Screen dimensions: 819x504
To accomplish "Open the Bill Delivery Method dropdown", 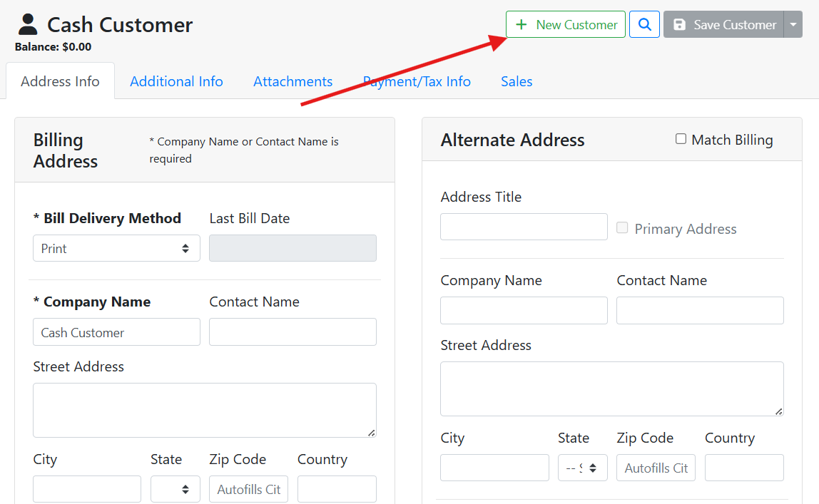I will coord(116,249).
